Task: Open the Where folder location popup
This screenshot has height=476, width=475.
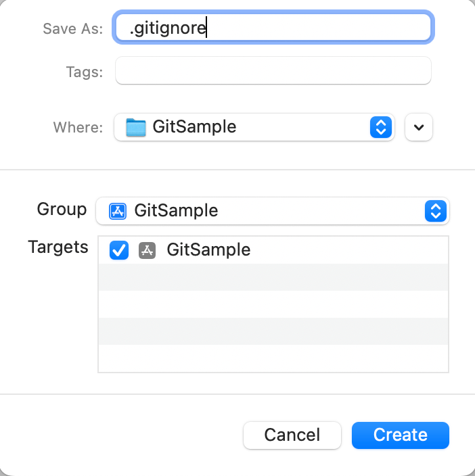Action: (x=254, y=127)
